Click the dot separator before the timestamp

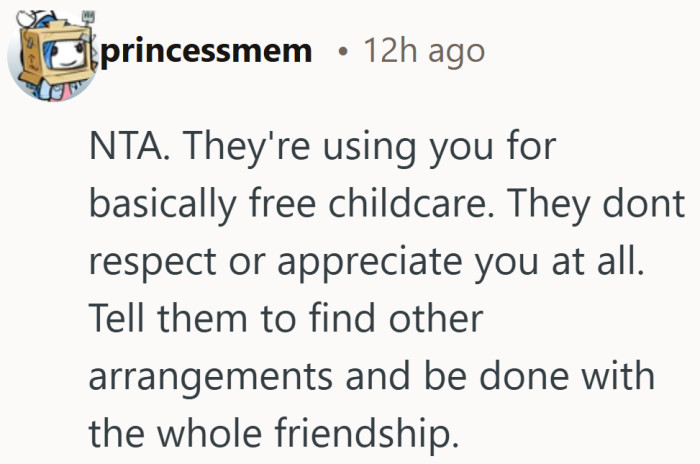click(343, 51)
